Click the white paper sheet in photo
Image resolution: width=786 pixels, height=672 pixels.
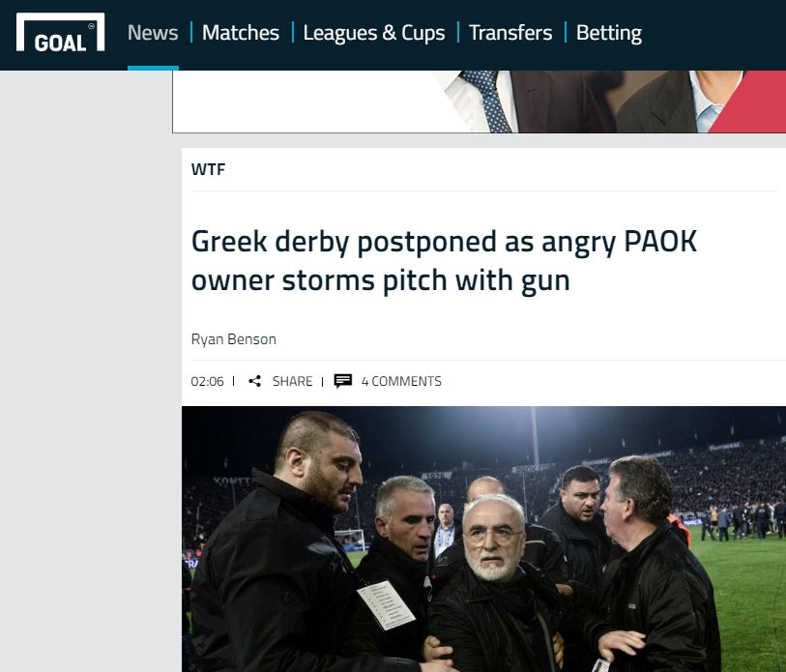point(386,604)
